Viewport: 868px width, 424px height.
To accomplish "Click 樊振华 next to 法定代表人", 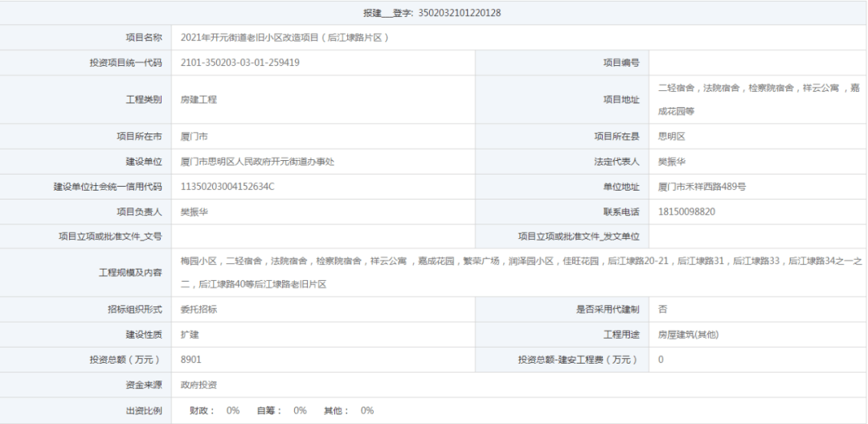I will [x=671, y=162].
